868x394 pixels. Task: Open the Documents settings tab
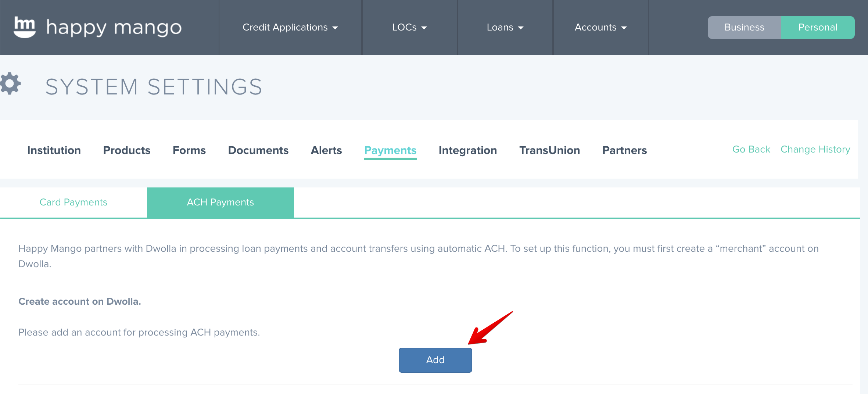(x=258, y=150)
